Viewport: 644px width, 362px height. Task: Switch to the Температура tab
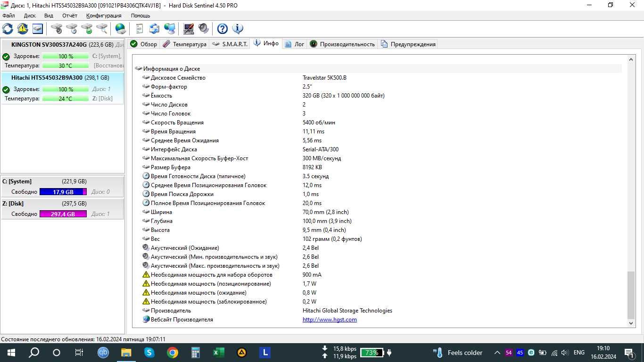pos(184,44)
